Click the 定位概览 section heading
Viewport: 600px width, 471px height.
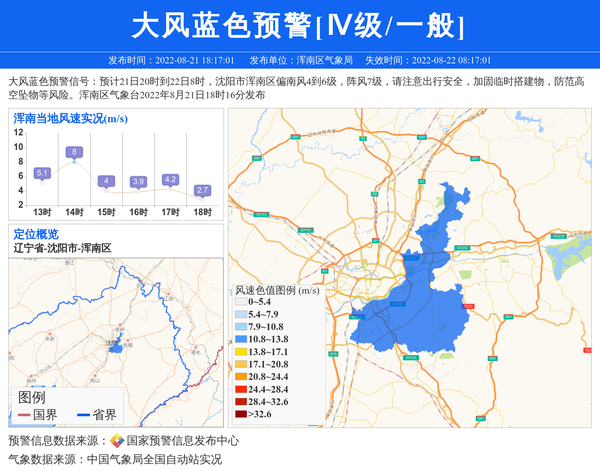click(36, 233)
